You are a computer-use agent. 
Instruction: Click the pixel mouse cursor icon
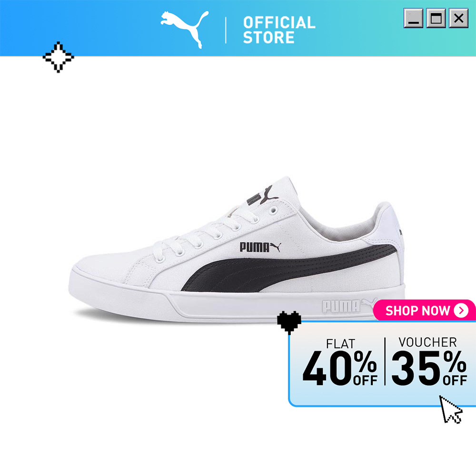pos(451,409)
